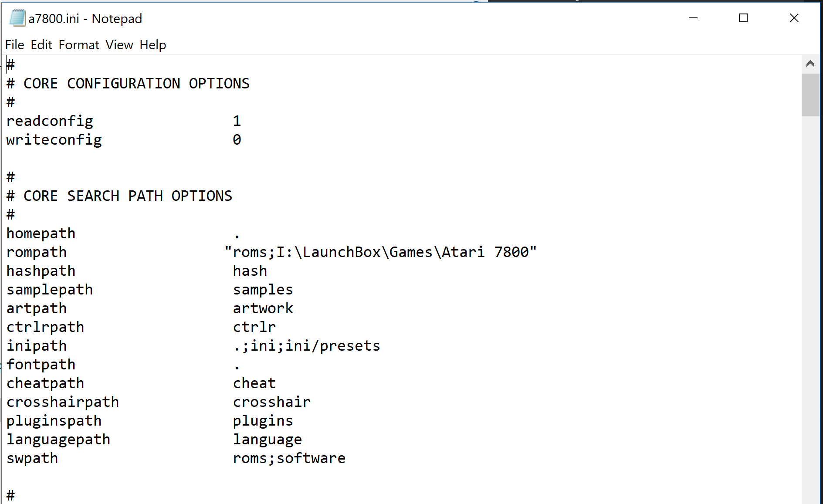Open the View menu
823x504 pixels.
119,45
